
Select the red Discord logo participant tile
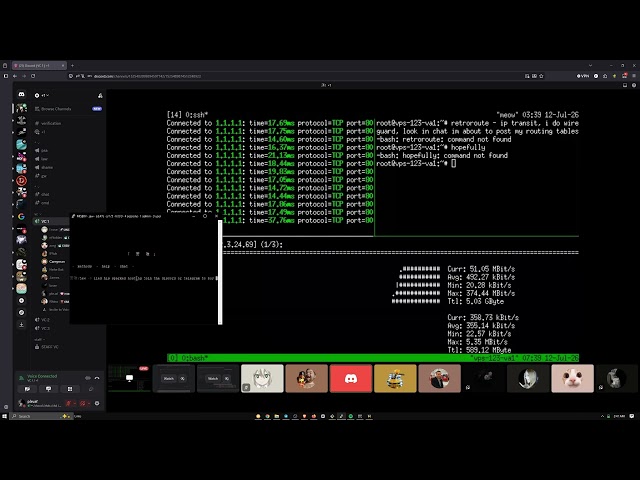point(351,378)
